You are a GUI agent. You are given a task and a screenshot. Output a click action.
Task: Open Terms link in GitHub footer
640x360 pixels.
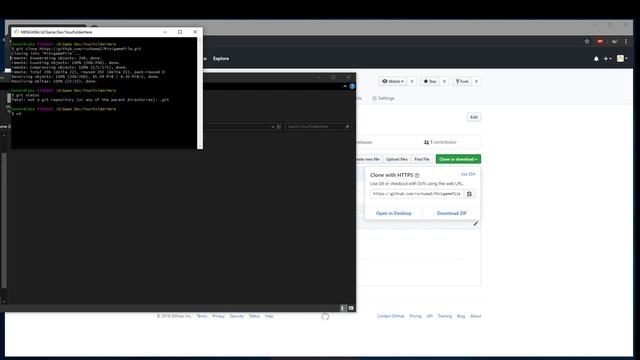click(x=202, y=316)
